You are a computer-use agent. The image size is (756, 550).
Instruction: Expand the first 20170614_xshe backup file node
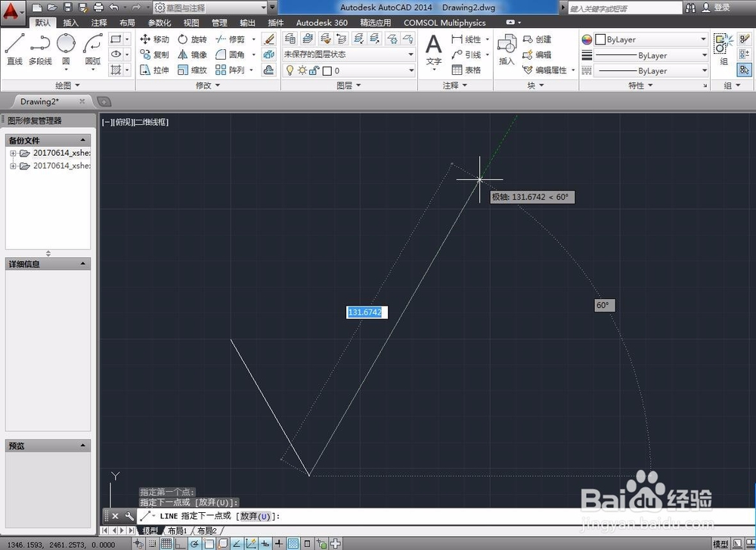13,153
